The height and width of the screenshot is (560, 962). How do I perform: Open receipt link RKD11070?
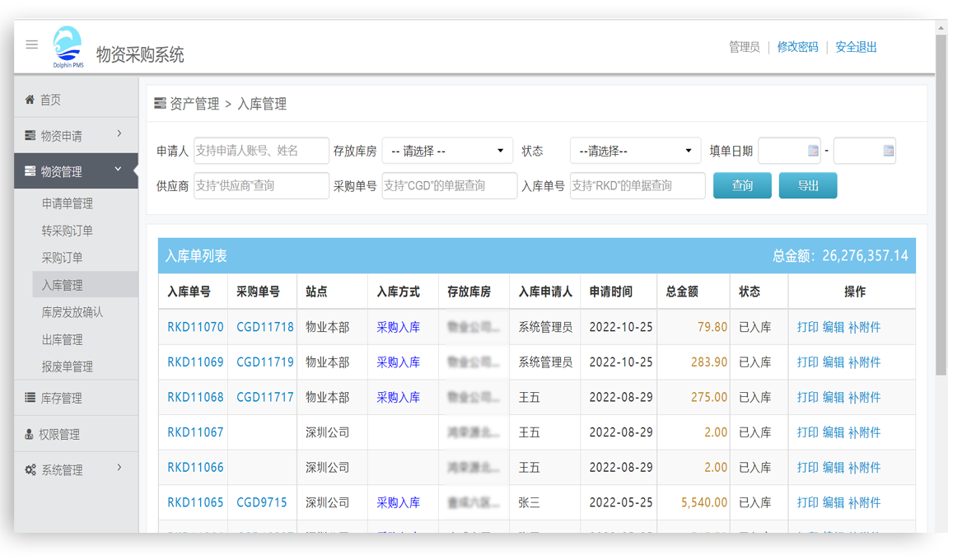click(195, 327)
